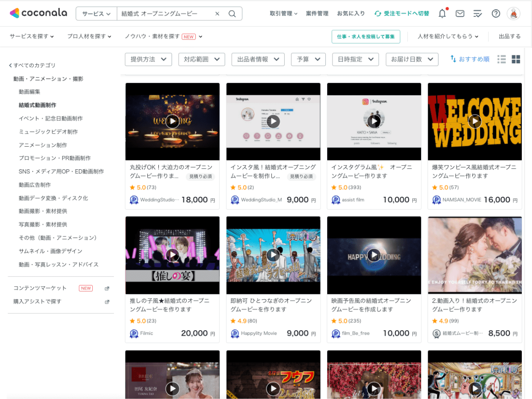Select SNS・メディア用OP・ED動画制作 category
Image resolution: width=532 pixels, height=399 pixels.
61,172
